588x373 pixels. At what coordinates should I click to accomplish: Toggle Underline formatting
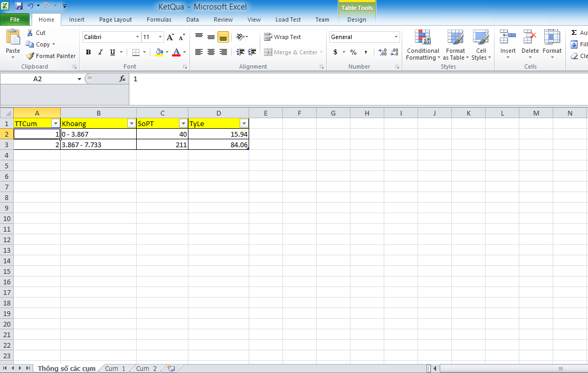tap(112, 52)
